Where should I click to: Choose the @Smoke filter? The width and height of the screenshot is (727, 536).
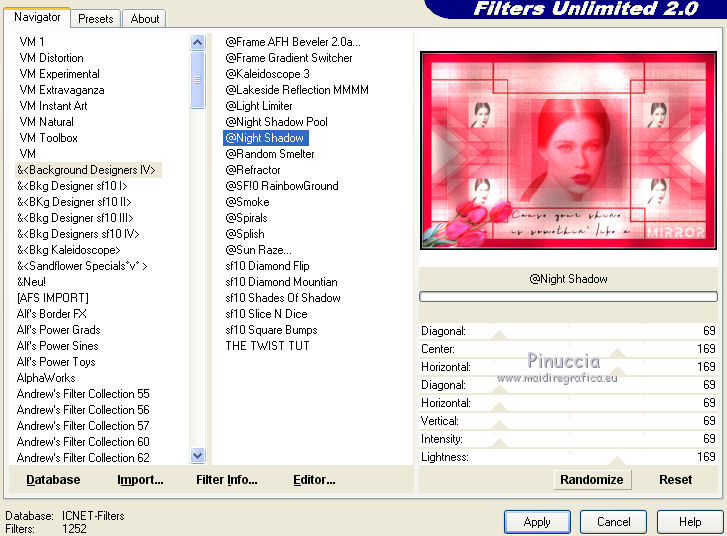[247, 202]
